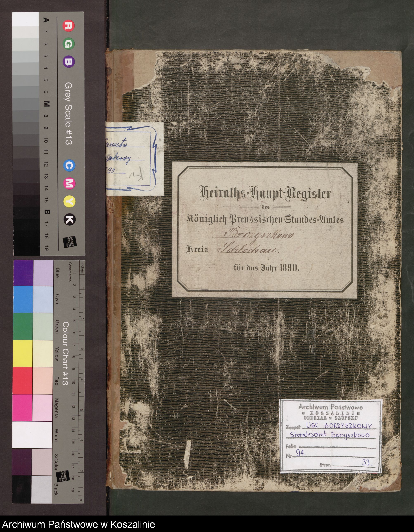414x532 pixels.
Task: Click the yellow Y circle
Action: coord(70,202)
